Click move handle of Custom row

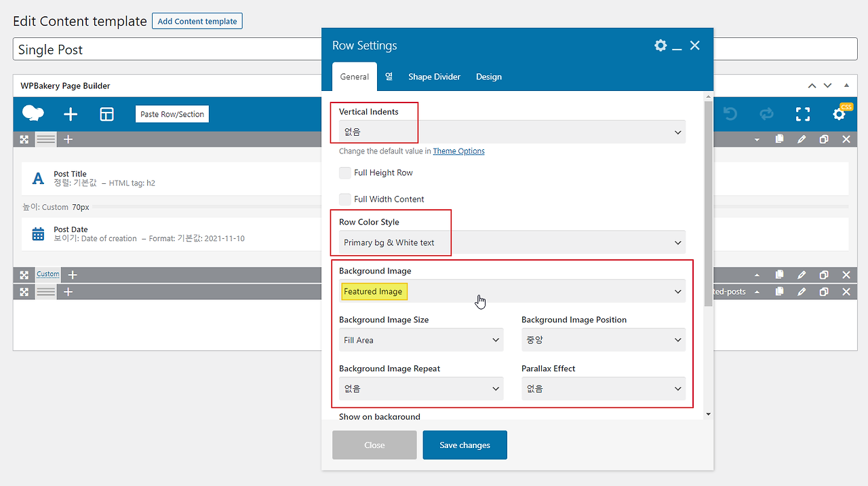coord(24,275)
